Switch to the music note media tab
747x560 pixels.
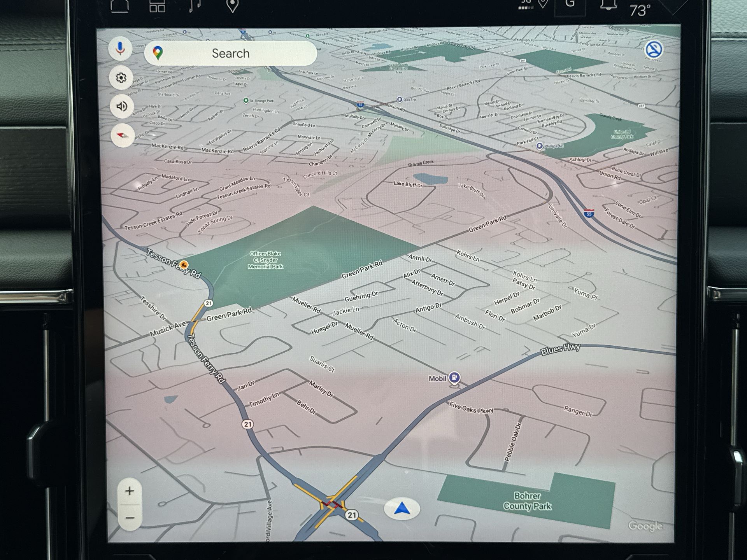click(x=194, y=5)
